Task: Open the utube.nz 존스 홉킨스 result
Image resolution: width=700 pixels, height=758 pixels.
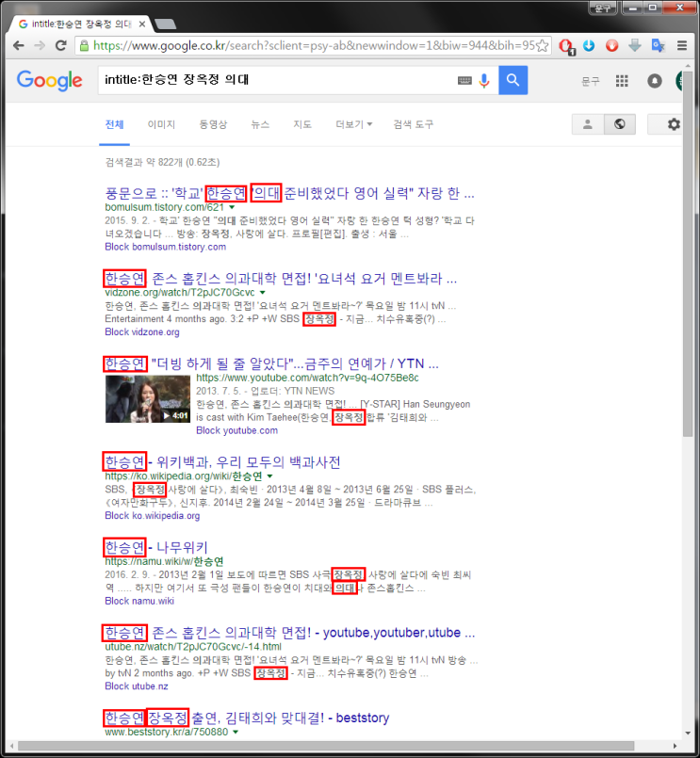Action: coord(290,633)
